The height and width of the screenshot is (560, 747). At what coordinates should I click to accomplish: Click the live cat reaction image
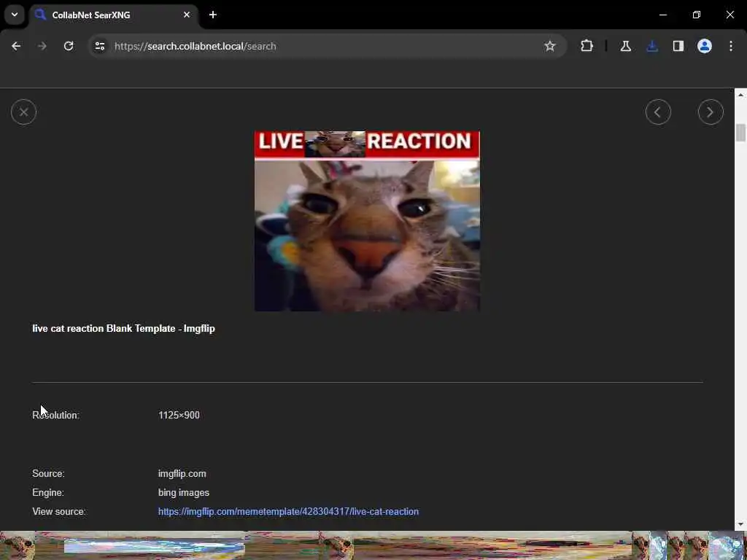click(x=368, y=221)
